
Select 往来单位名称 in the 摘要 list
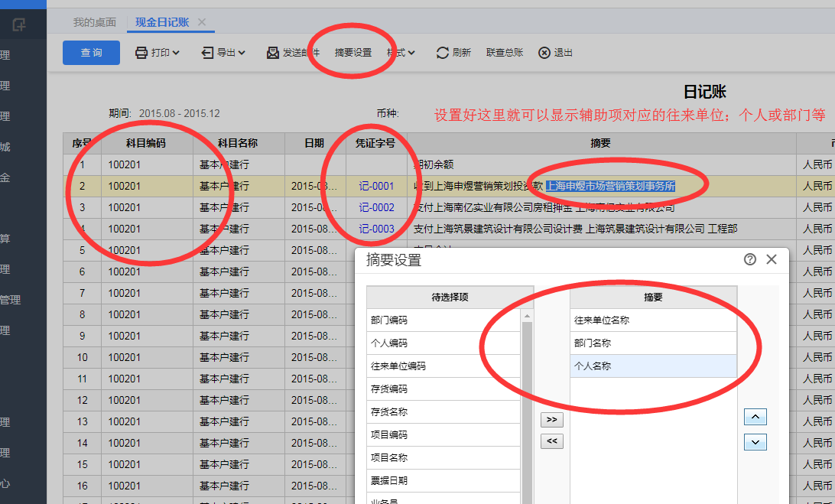654,320
